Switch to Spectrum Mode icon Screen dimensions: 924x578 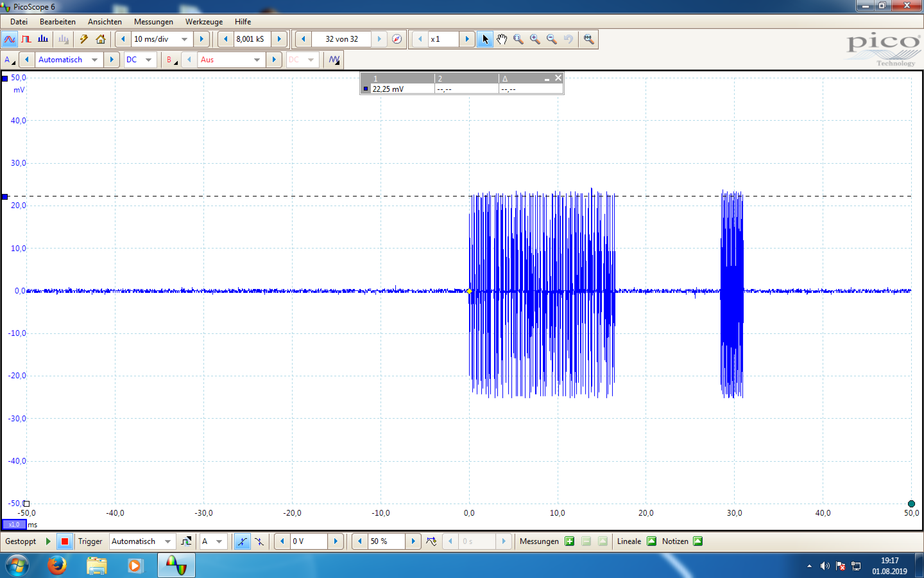coord(43,39)
